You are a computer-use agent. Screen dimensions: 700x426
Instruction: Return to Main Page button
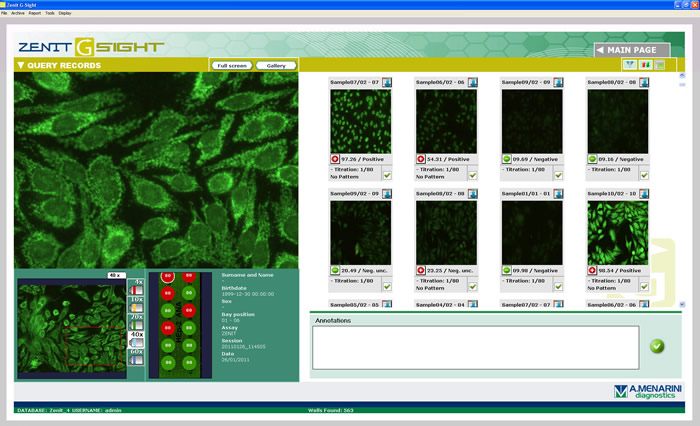click(x=631, y=49)
